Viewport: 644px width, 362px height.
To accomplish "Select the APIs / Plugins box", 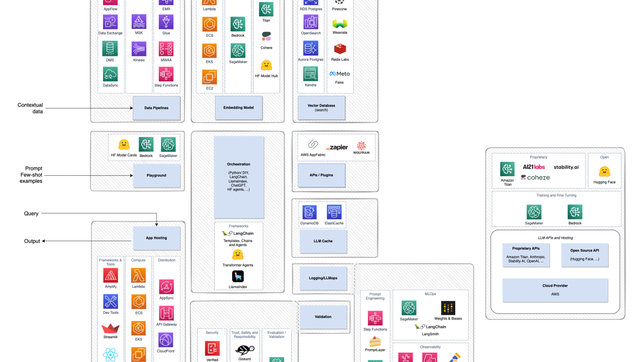I will [x=322, y=175].
